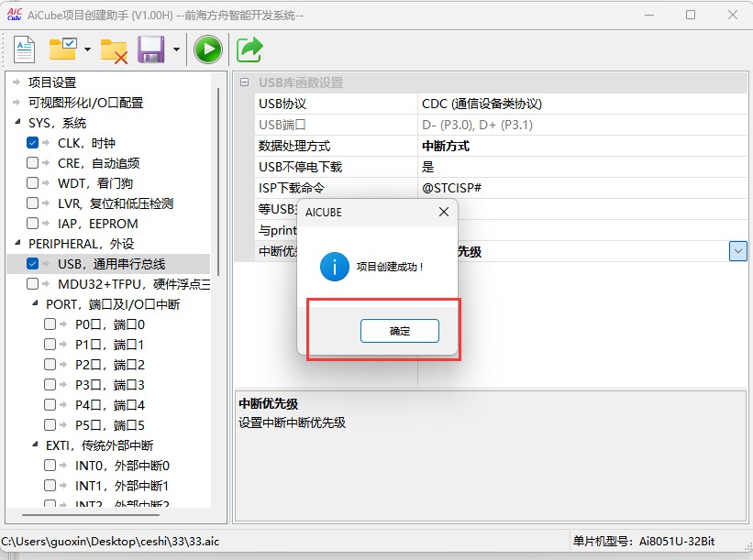Screen dimensions: 753x560
Task: Open the 中断优先级 dropdown arrow
Action: pos(738,251)
